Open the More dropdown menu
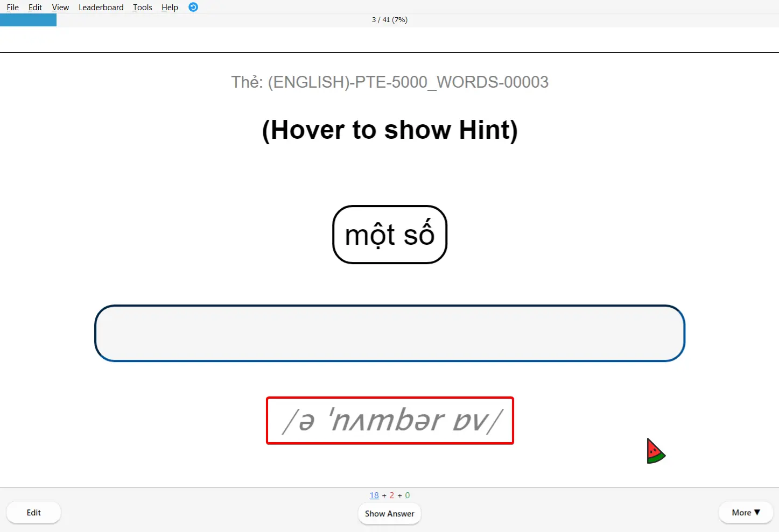This screenshot has width=779, height=532. [745, 512]
